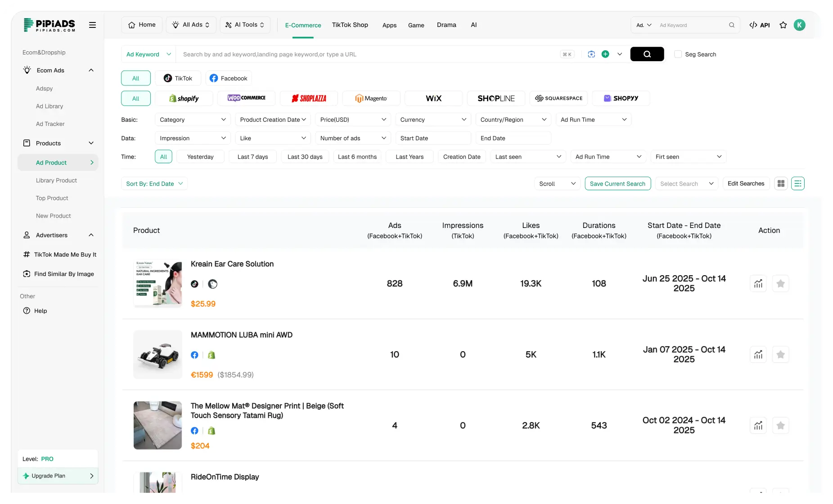
Task: Open analytics chart for Krein Ear Care Solution
Action: [758, 283]
